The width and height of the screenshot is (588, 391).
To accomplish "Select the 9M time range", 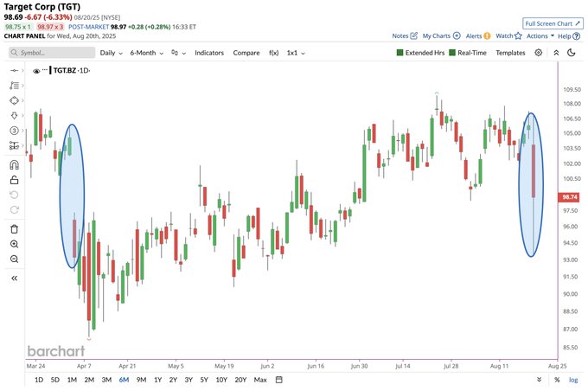I will click(141, 380).
